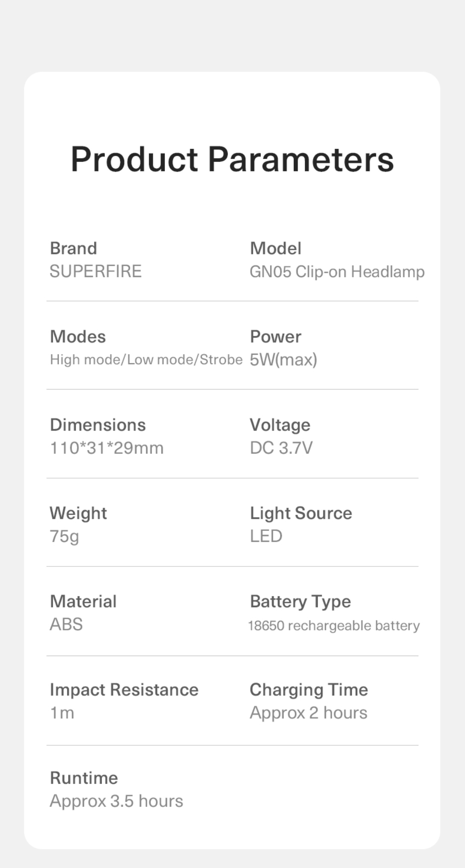Select the Impact Resistance label
This screenshot has height=868, width=465.
pos(124,690)
